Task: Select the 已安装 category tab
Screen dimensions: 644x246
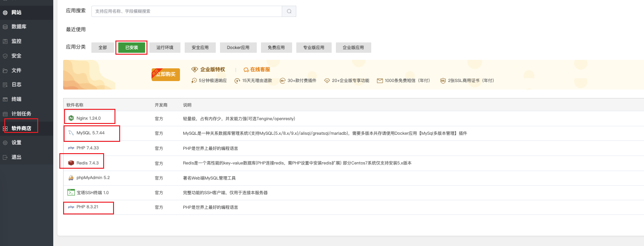Action: 131,48
